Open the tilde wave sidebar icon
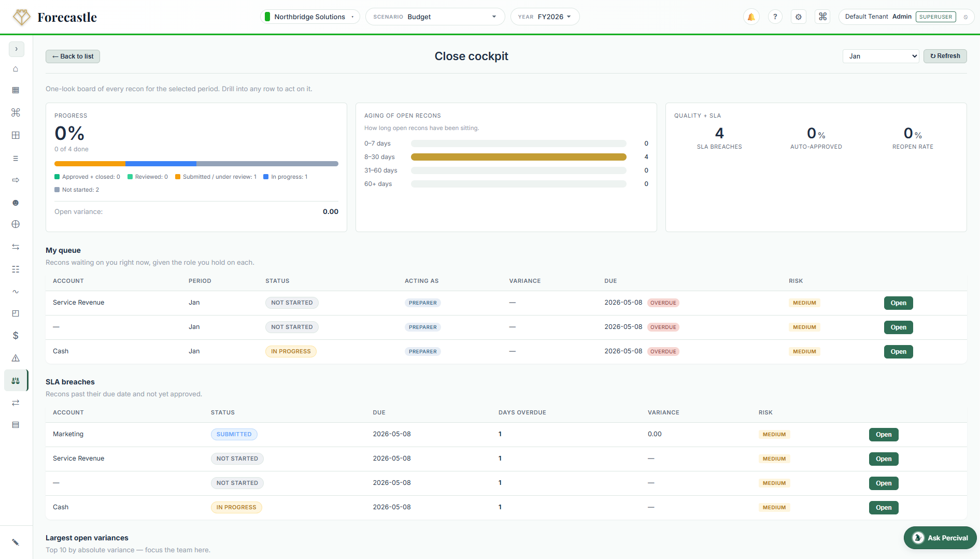Screen dimensions: 980x559 coord(16,292)
